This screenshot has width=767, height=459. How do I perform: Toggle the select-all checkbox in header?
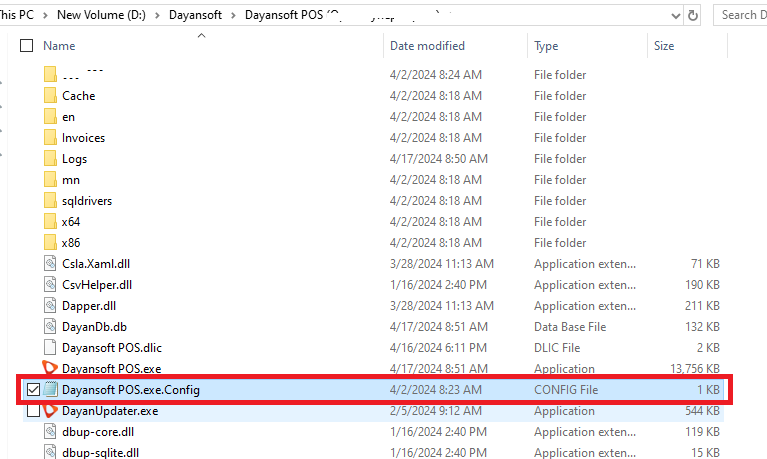coord(26,46)
